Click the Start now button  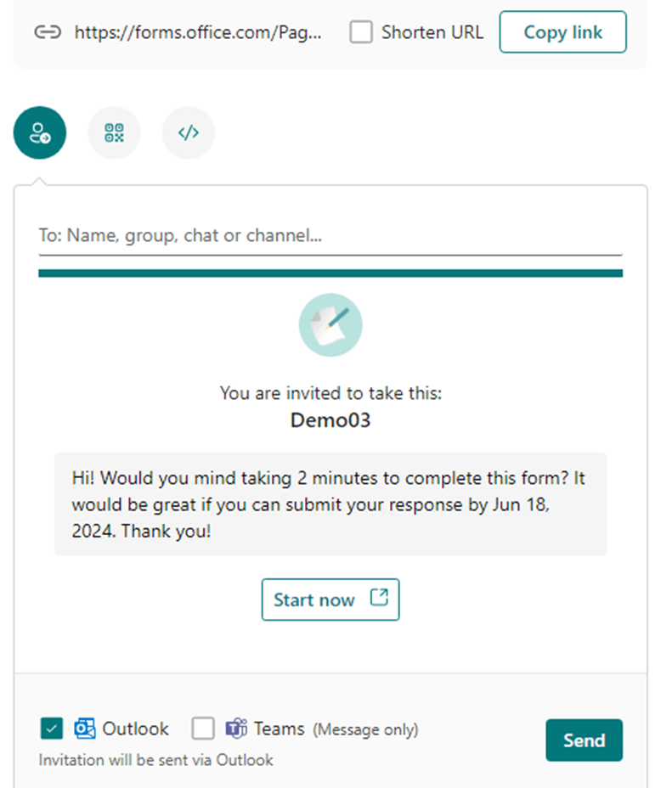[x=330, y=599]
